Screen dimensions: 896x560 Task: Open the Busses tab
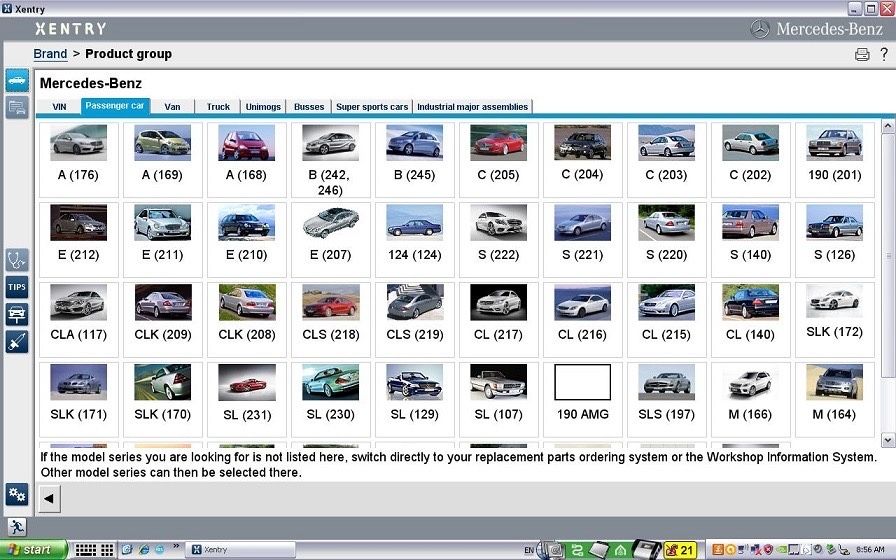click(309, 107)
